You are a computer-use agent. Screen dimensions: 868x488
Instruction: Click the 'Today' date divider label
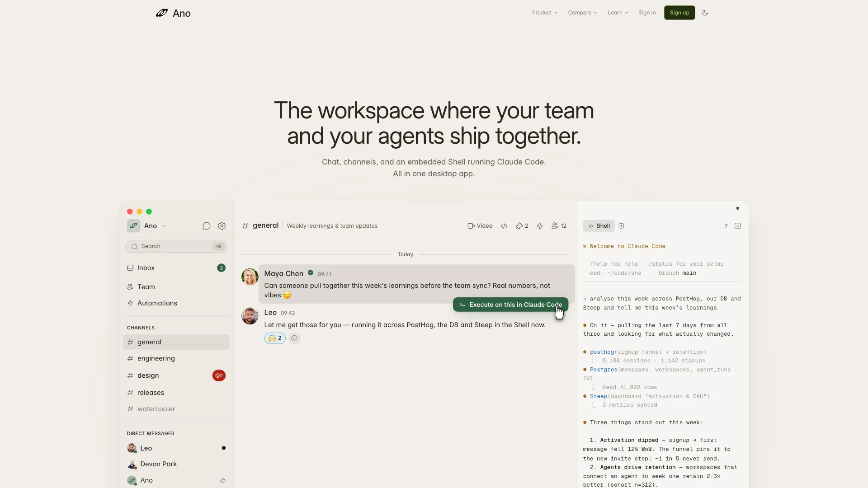[x=406, y=254]
